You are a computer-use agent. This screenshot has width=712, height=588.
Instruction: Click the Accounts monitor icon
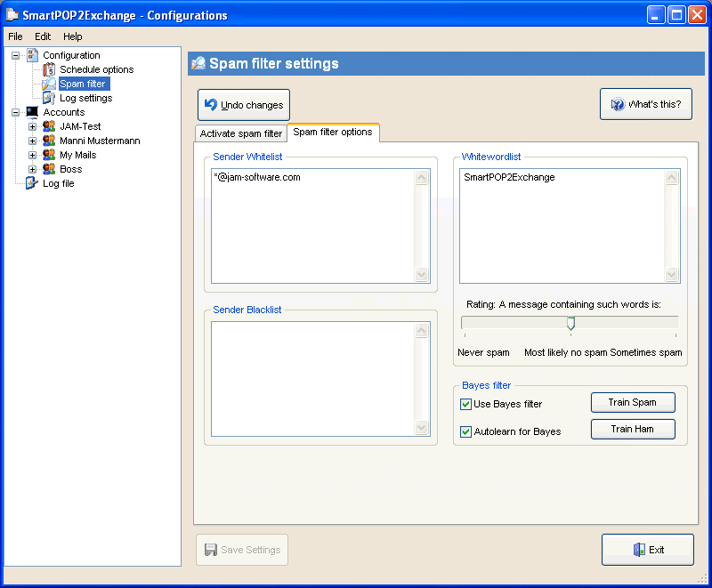tap(32, 112)
